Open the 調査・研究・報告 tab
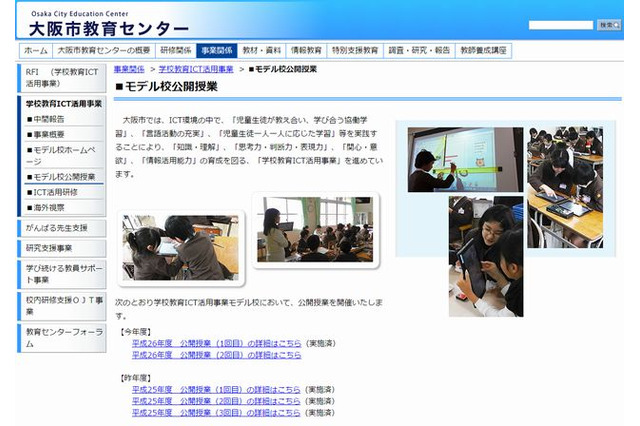The width and height of the screenshot is (640, 426). (419, 51)
